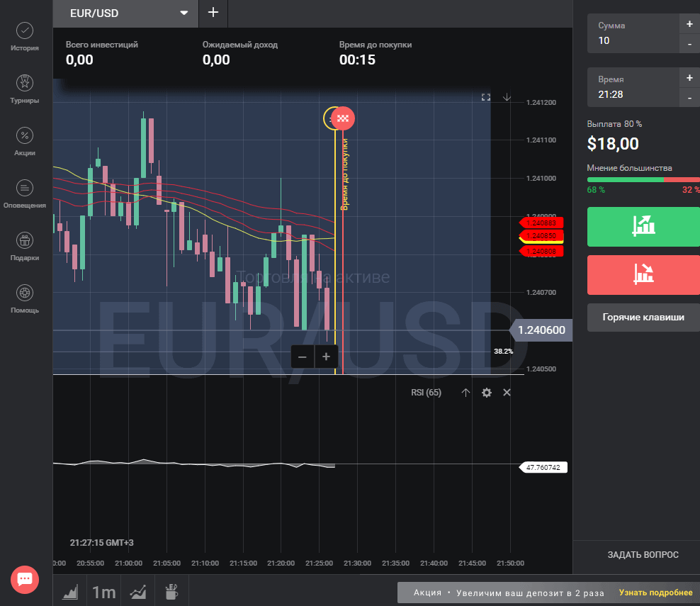Open the Помощь (Help) section

point(25,299)
